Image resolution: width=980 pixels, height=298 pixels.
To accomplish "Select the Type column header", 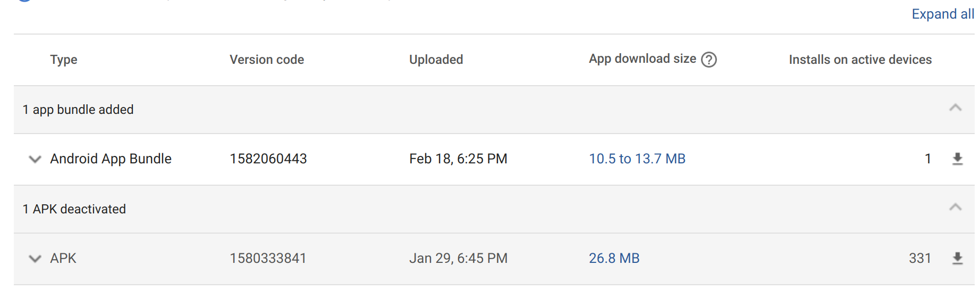I will pyautogui.click(x=64, y=60).
